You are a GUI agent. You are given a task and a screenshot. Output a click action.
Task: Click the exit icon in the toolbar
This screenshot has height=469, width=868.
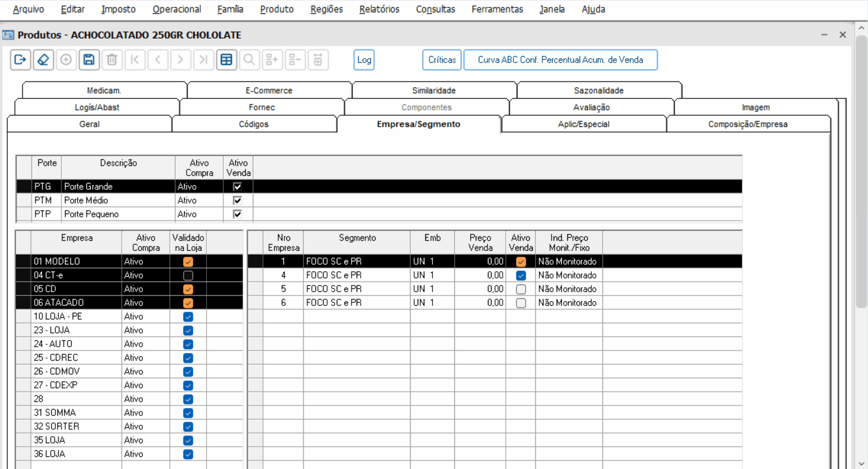[x=20, y=60]
